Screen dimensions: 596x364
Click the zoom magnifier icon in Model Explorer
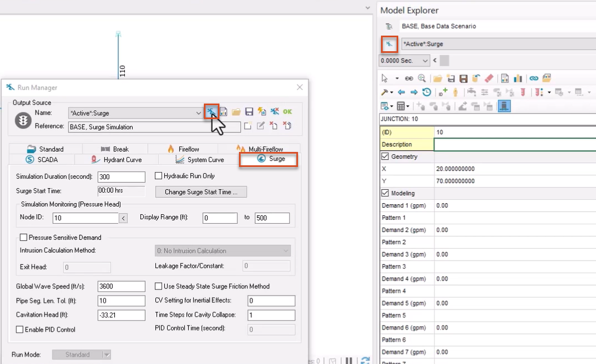[422, 78]
